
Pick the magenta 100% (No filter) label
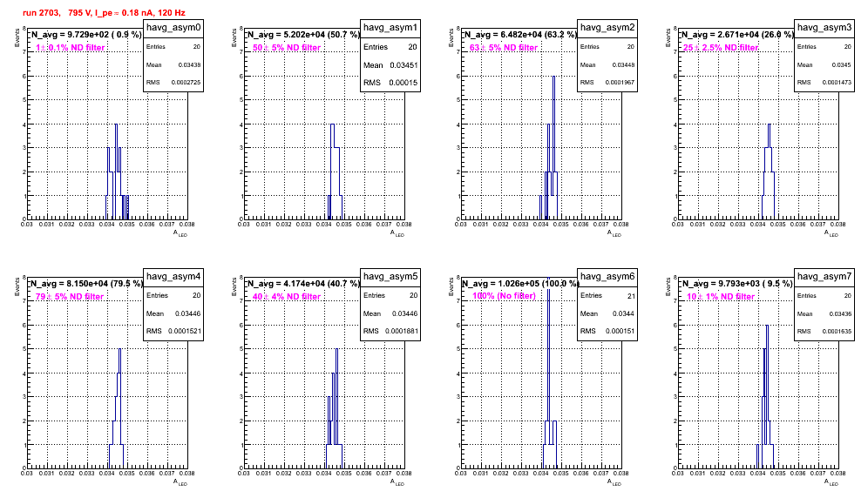pyautogui.click(x=505, y=296)
